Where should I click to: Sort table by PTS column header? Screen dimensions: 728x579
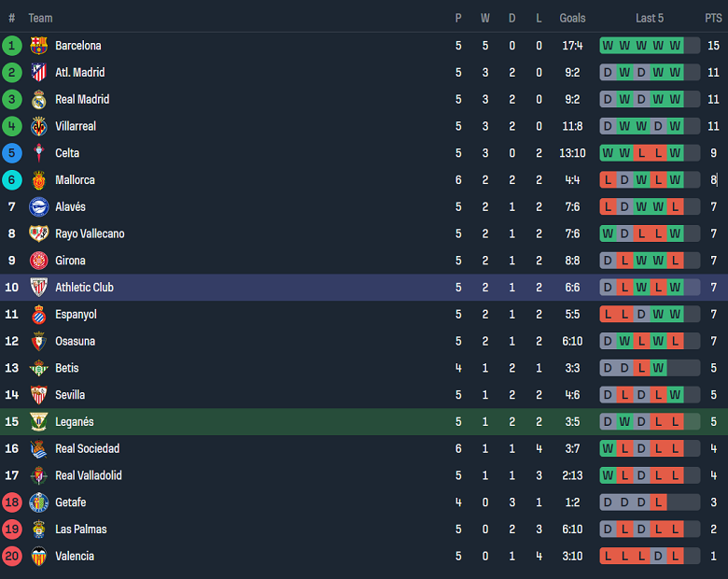[x=713, y=18]
